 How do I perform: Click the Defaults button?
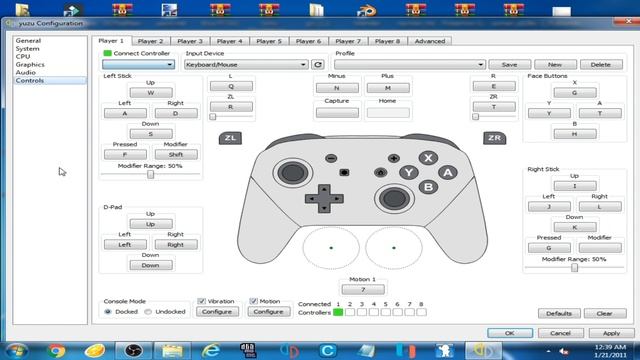pyautogui.click(x=559, y=313)
